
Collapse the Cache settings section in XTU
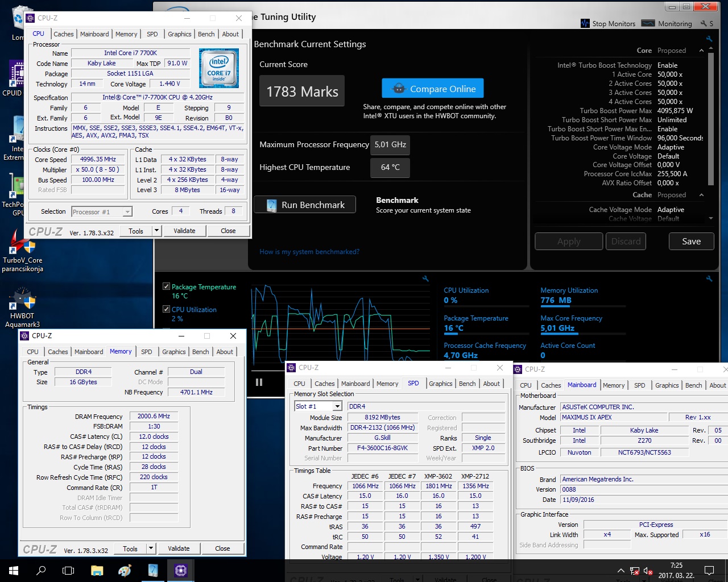click(x=701, y=195)
